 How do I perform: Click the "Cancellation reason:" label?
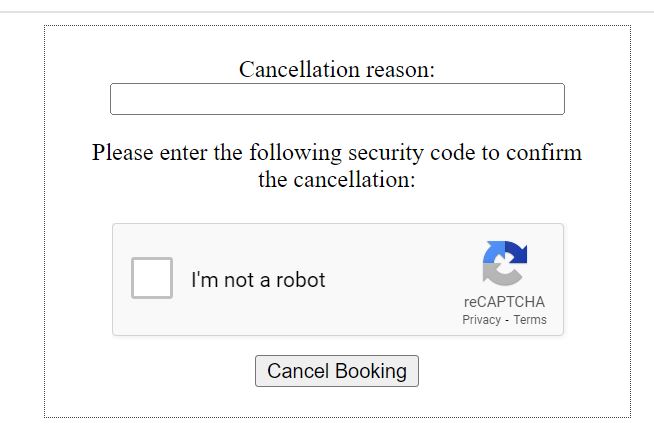pos(337,69)
